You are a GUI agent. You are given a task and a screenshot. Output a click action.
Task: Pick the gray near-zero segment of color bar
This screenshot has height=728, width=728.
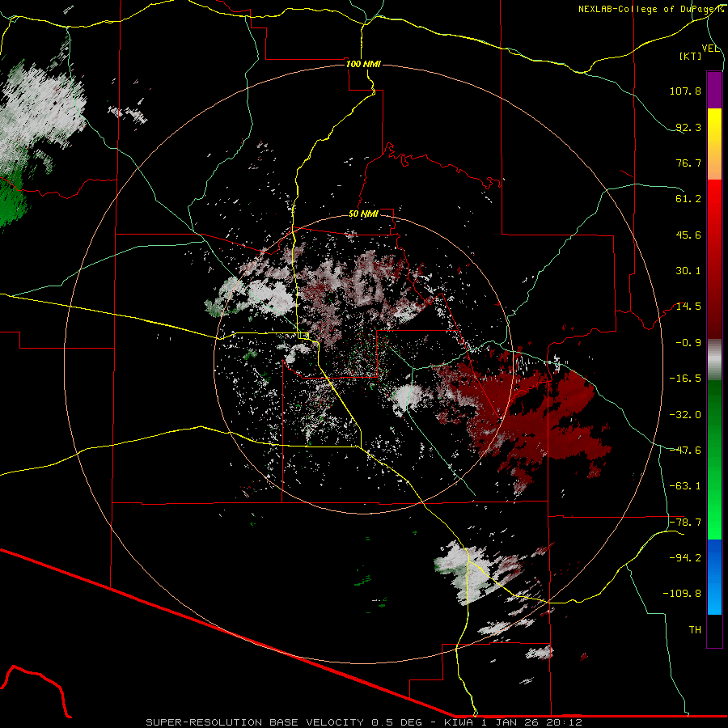click(x=714, y=359)
